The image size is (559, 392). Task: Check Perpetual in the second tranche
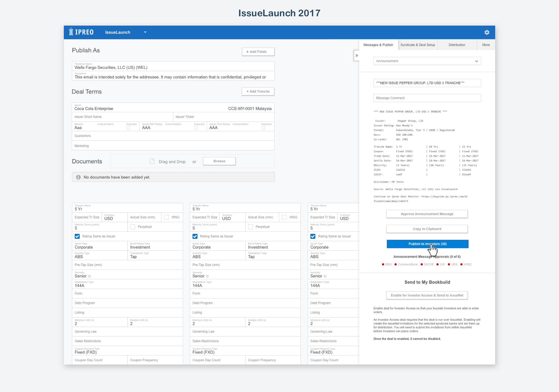pyautogui.click(x=251, y=227)
